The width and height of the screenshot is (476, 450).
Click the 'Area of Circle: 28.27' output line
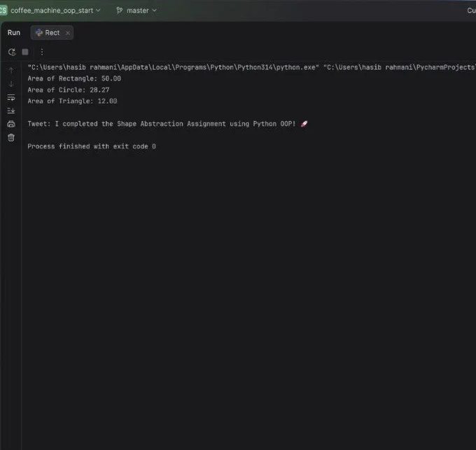click(69, 90)
